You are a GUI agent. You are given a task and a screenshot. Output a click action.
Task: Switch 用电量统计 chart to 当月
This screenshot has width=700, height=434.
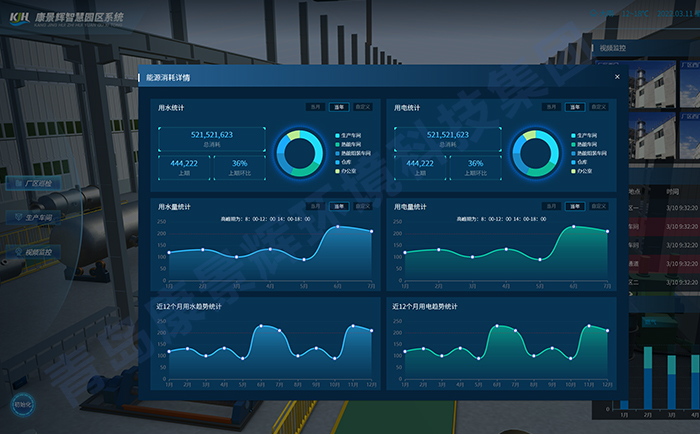pyautogui.click(x=551, y=207)
